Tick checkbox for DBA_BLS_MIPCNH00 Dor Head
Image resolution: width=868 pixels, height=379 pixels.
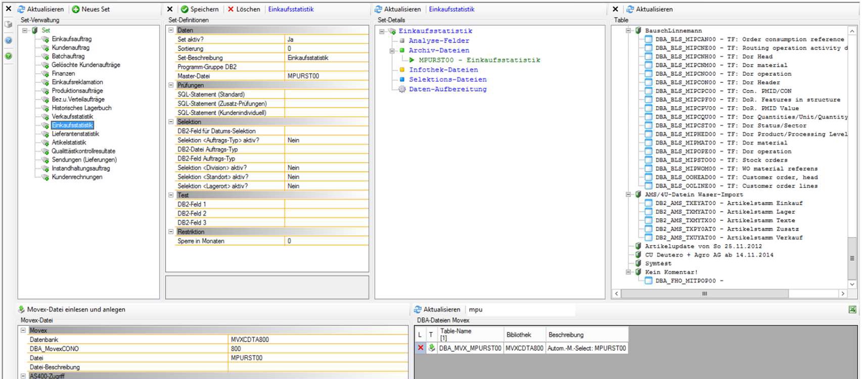(x=649, y=56)
